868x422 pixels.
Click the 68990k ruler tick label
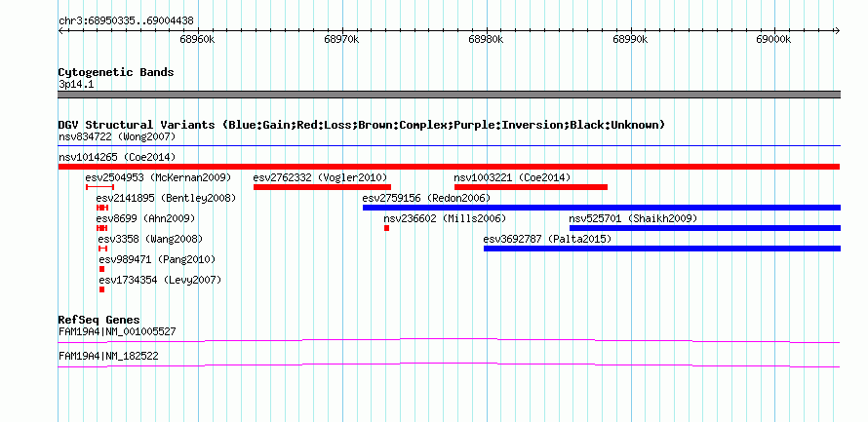coord(630,40)
